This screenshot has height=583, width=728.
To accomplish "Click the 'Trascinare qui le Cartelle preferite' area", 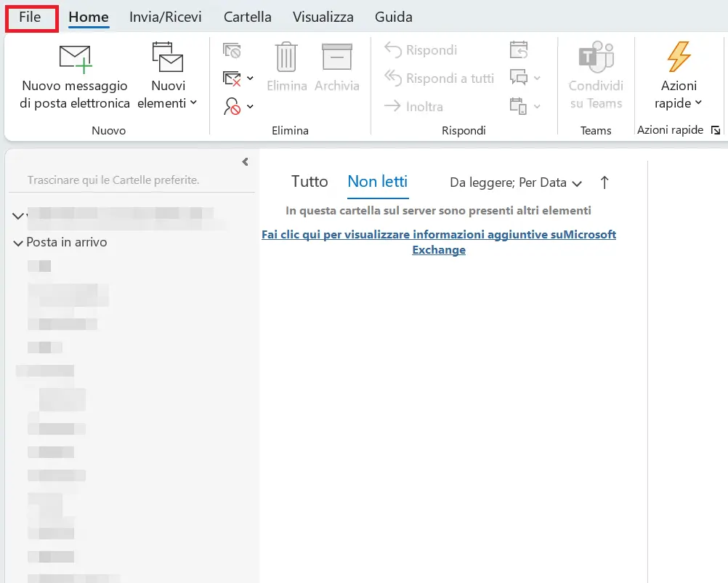I will pos(113,180).
